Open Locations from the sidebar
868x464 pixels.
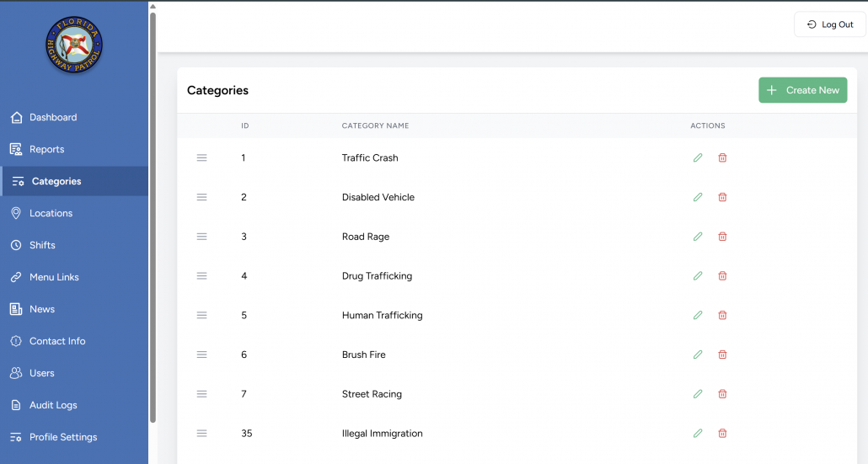(x=51, y=213)
